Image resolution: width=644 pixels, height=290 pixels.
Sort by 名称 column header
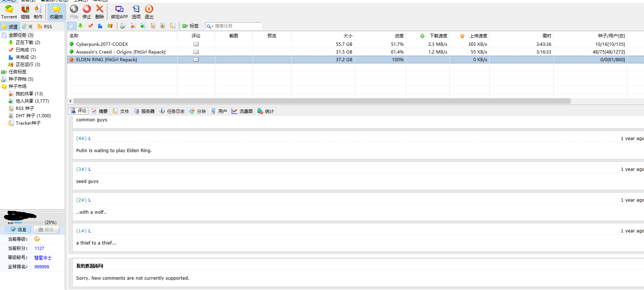coord(122,36)
